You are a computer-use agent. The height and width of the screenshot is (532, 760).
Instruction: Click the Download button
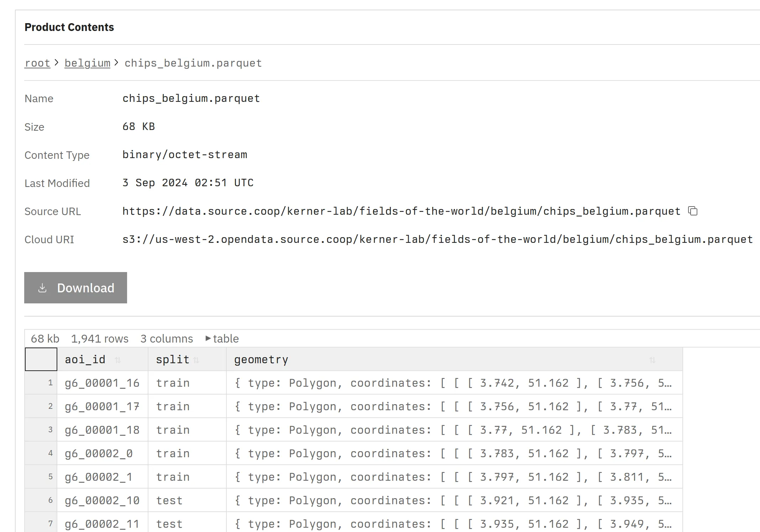75,288
